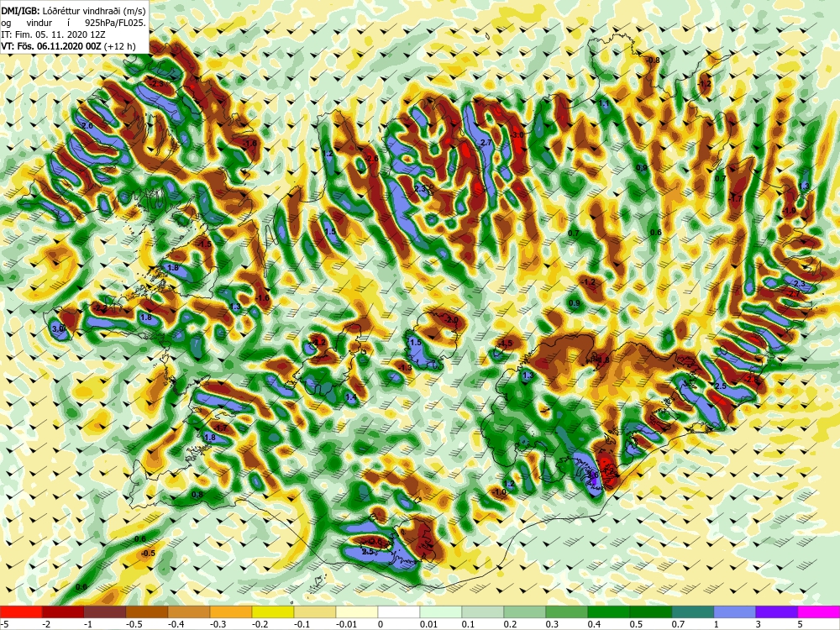
Task: Select the orange legend swatch at -0.3
Action: pos(231,612)
